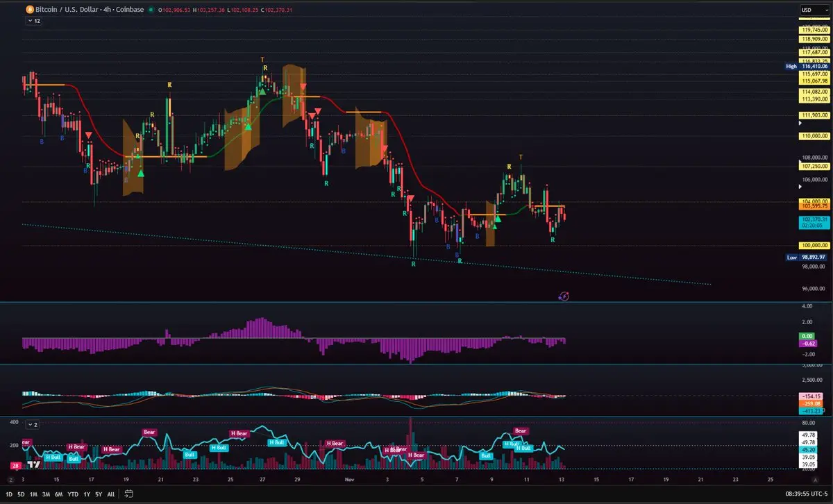Click the 111,903.00 price label
The height and width of the screenshot is (504, 833).
tap(814, 115)
